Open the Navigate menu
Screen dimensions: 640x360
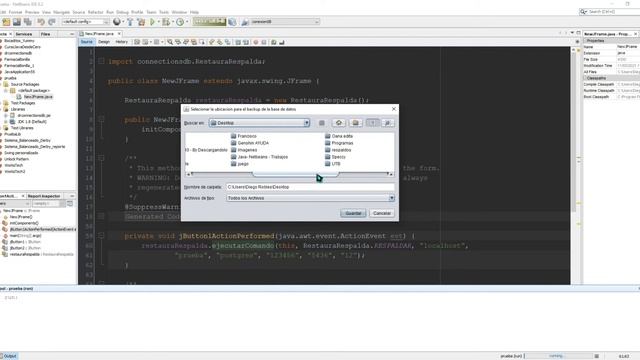[61, 12]
